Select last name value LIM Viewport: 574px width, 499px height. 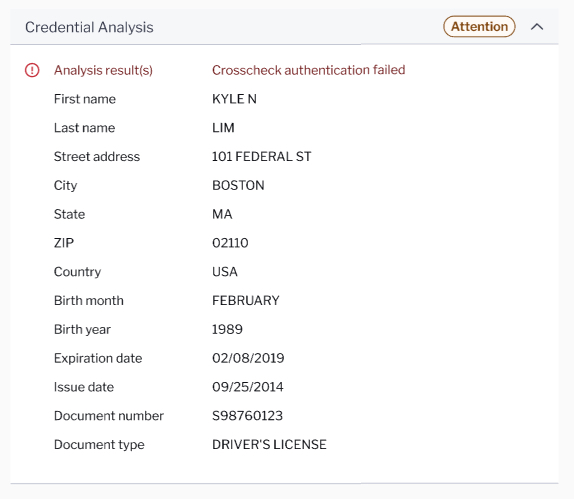tap(223, 128)
